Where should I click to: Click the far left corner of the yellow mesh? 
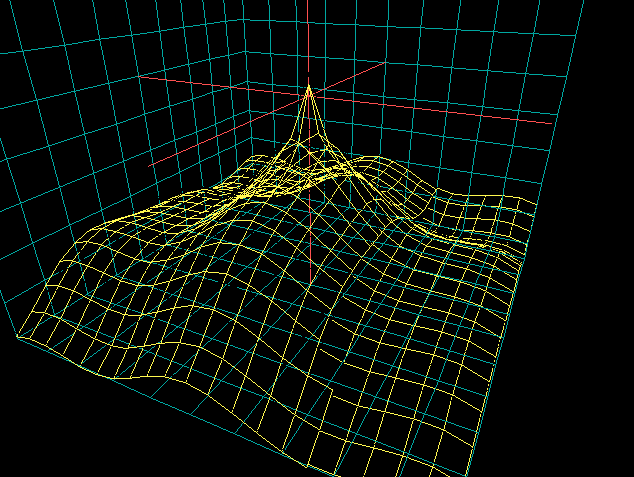click(x=18, y=339)
